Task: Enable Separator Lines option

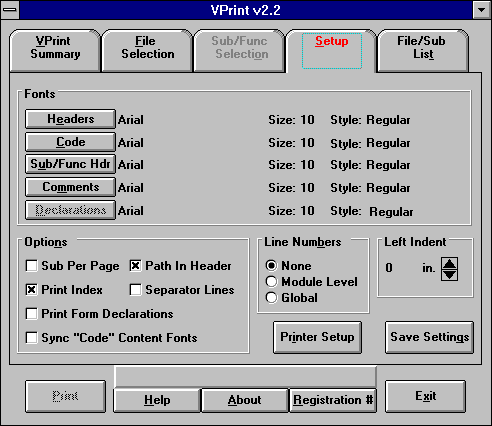Action: coord(135,290)
